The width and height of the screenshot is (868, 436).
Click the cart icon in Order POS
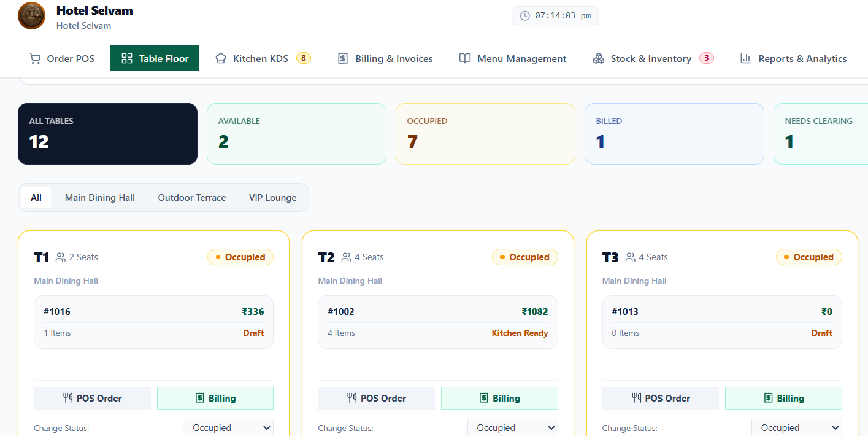pos(35,58)
